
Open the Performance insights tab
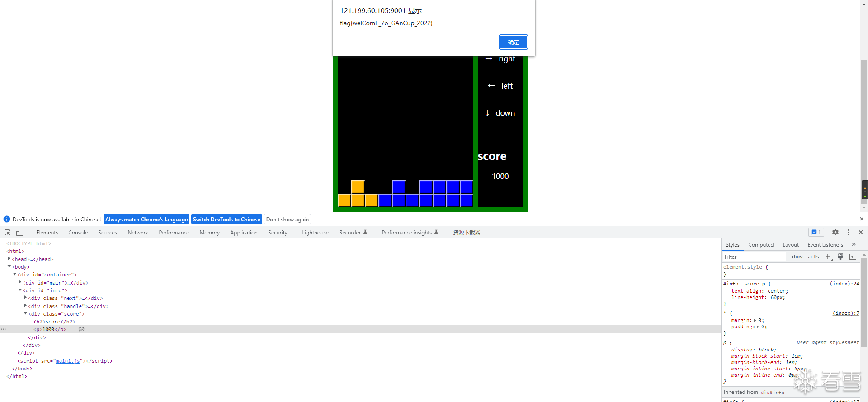click(x=410, y=232)
